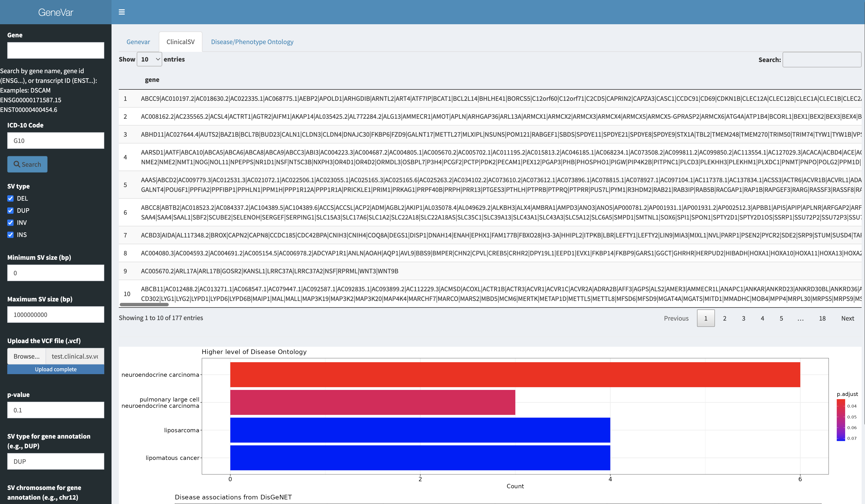The width and height of the screenshot is (865, 504).
Task: Go to the Previous page of entries
Action: [x=676, y=318]
